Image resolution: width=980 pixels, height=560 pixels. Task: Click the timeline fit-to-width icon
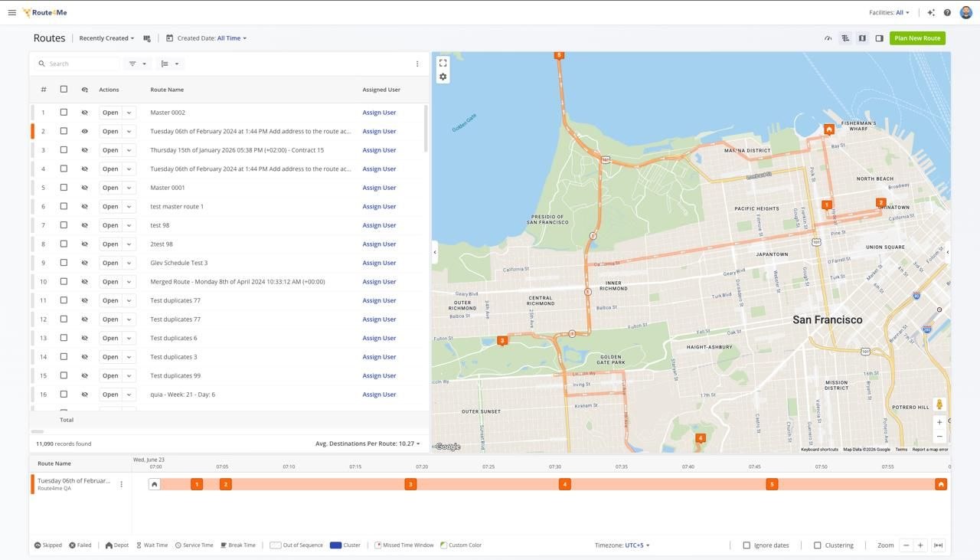coord(938,545)
